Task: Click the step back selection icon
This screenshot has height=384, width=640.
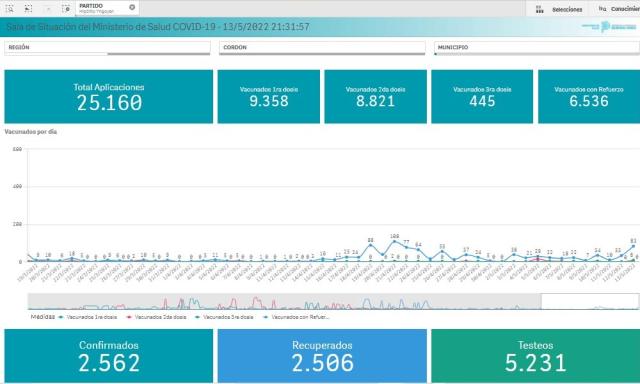Action: [28, 8]
